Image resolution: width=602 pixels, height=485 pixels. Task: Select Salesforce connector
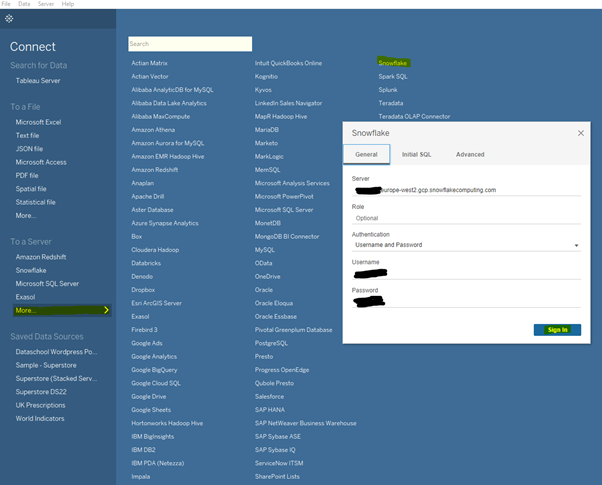click(269, 397)
